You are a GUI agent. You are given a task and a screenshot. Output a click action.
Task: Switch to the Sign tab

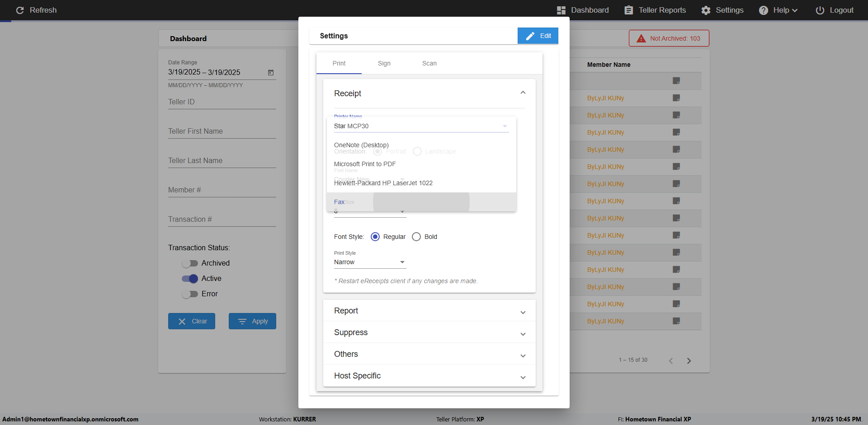(x=384, y=63)
